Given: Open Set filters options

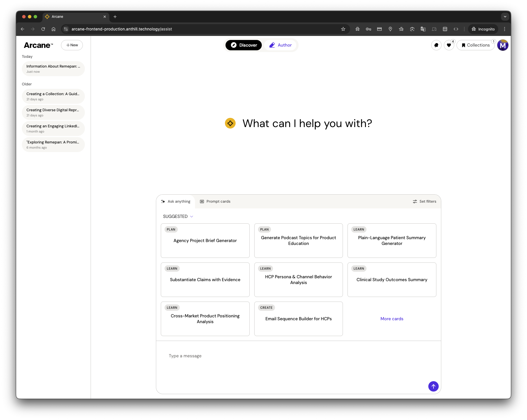Looking at the screenshot, I should (424, 202).
